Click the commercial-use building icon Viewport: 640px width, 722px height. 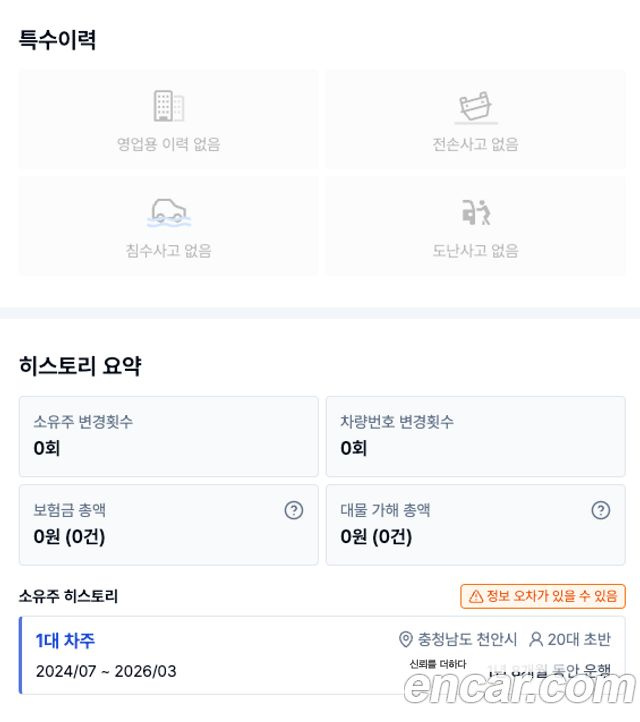tap(168, 106)
